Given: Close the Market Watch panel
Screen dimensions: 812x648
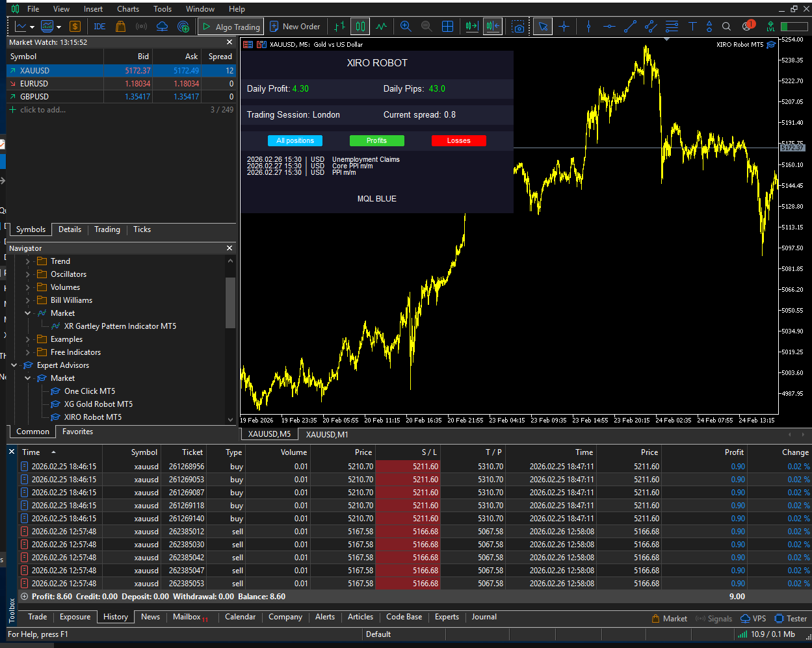Looking at the screenshot, I should (x=229, y=42).
